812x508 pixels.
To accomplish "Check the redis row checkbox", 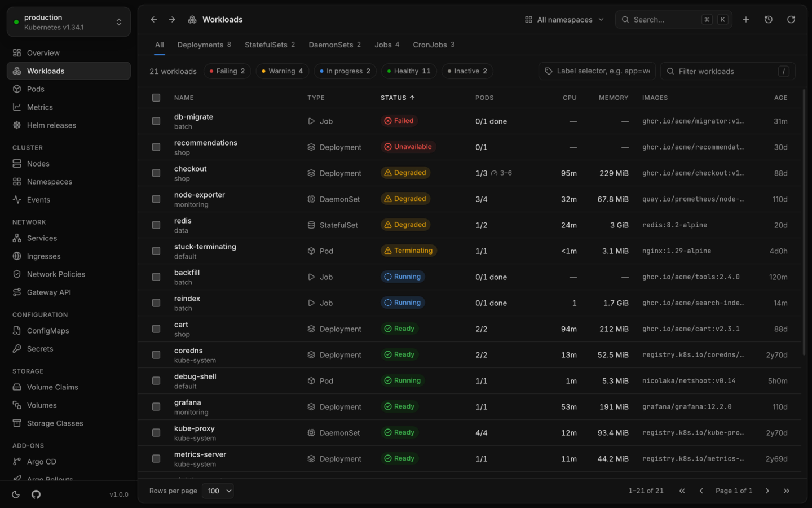I will (156, 225).
